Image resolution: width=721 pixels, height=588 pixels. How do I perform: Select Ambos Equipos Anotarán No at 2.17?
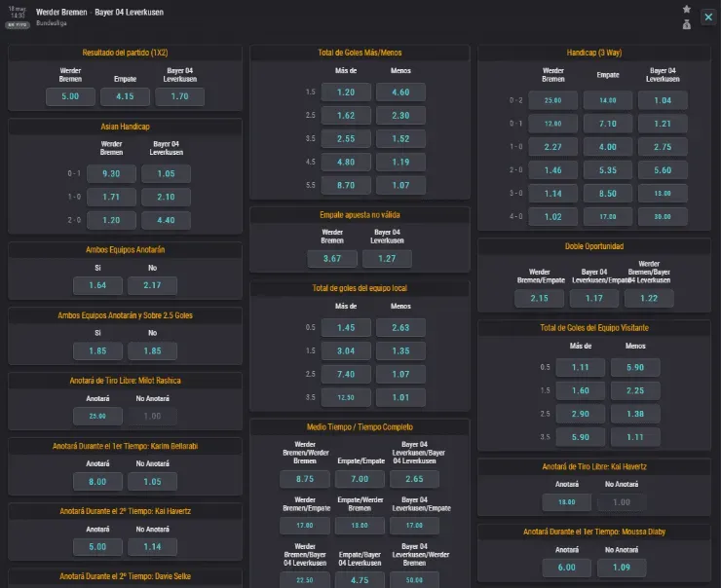152,285
